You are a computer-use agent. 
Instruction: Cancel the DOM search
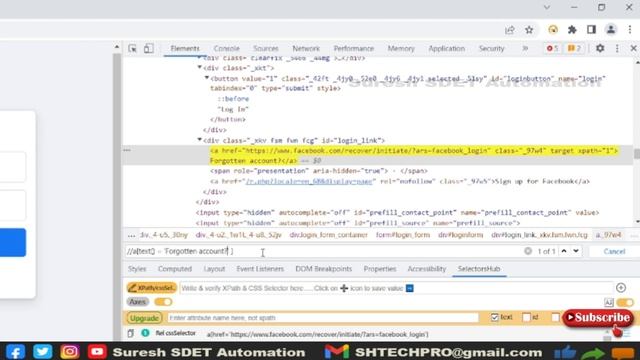pyautogui.click(x=614, y=251)
